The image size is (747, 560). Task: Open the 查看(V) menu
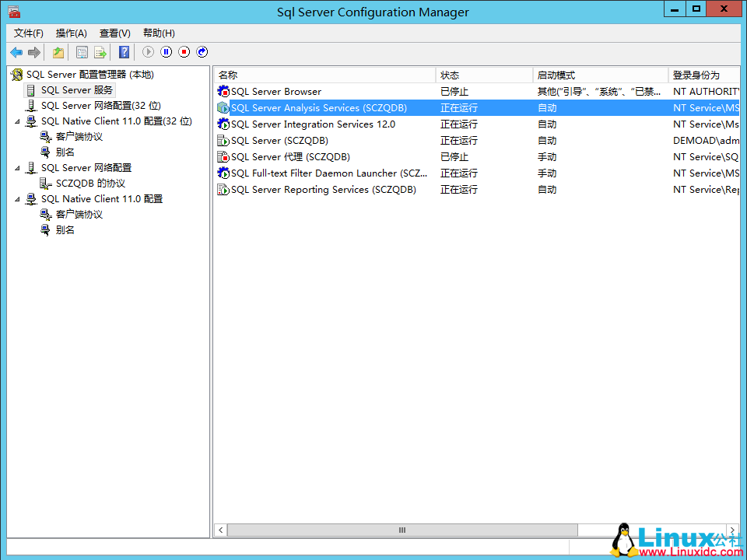[x=114, y=33]
